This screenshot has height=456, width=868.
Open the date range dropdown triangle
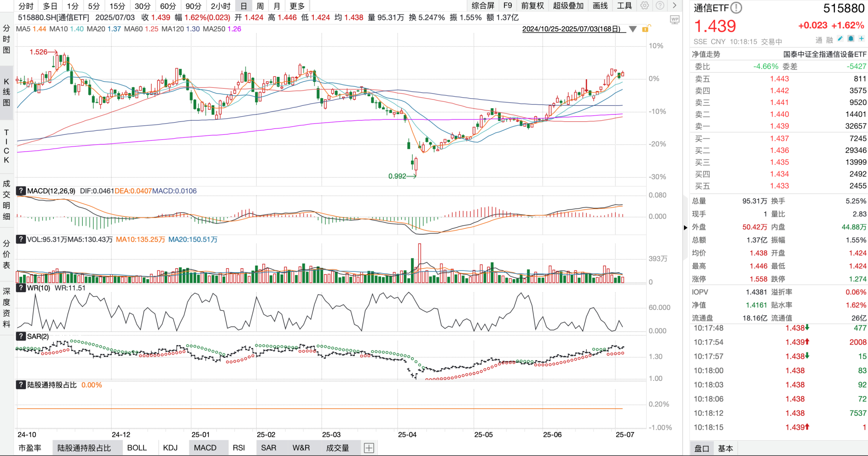(x=633, y=29)
